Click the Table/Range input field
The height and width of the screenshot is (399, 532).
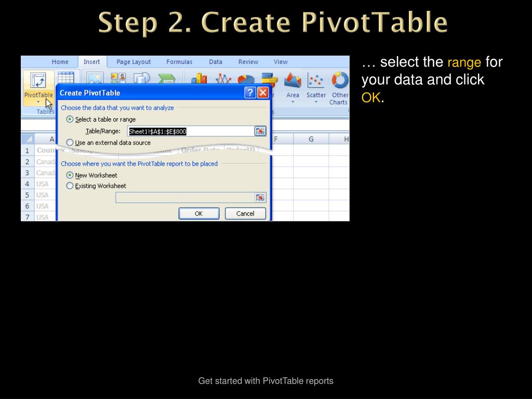click(191, 131)
